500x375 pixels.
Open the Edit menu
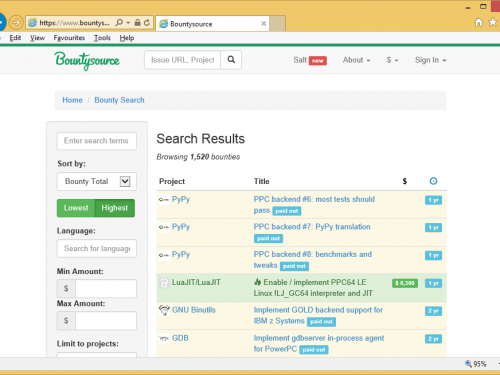pos(15,38)
